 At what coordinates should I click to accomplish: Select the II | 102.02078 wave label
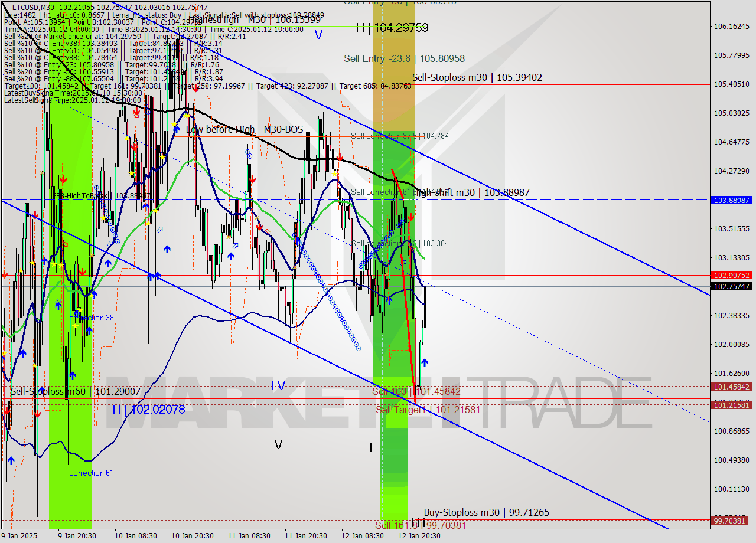pos(149,409)
